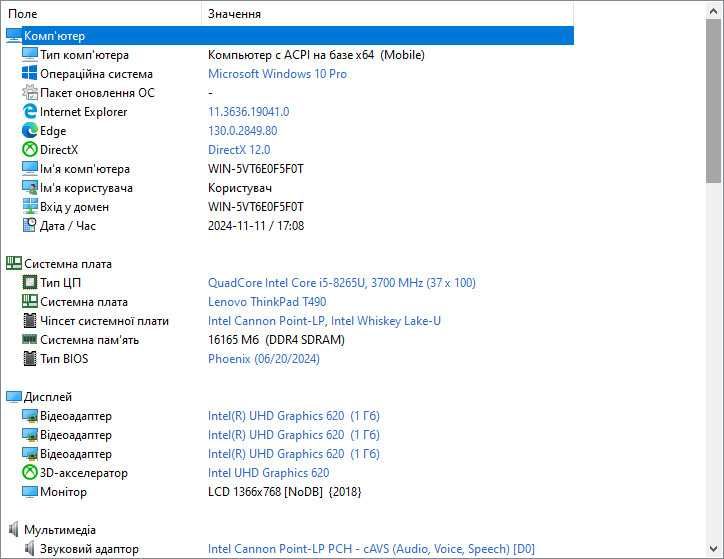
Task: Select the Монітор field label
Action: (x=63, y=492)
